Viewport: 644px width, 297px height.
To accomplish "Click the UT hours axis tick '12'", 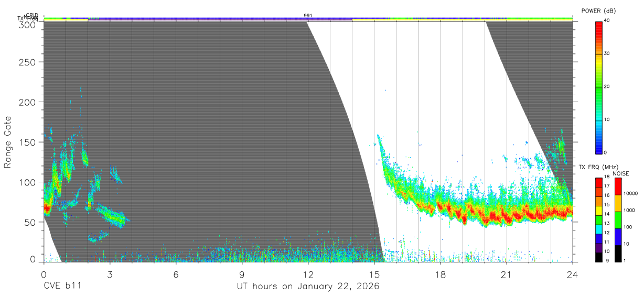I will [x=308, y=274].
